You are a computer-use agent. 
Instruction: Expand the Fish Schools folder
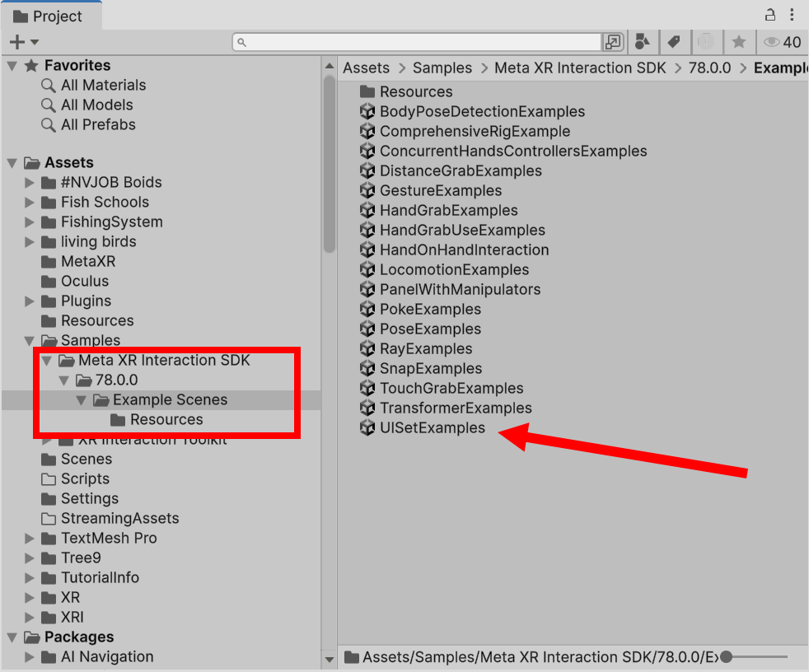[30, 202]
